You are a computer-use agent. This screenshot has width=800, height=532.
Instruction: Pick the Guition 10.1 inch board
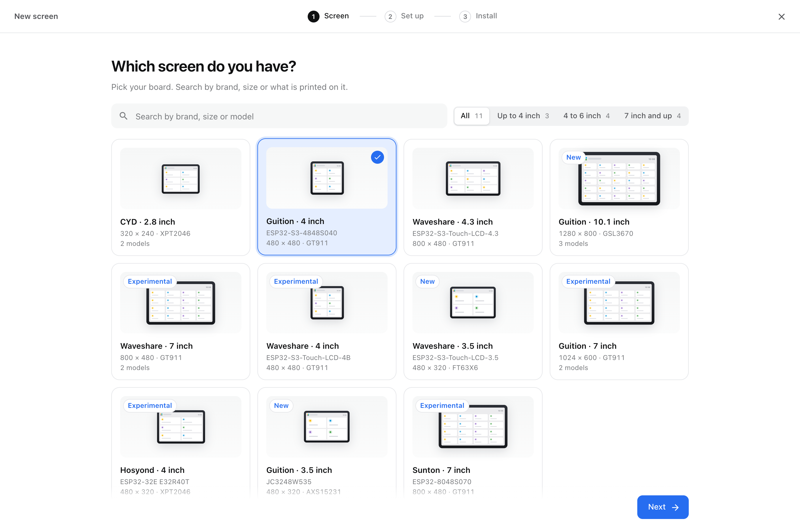tap(619, 197)
